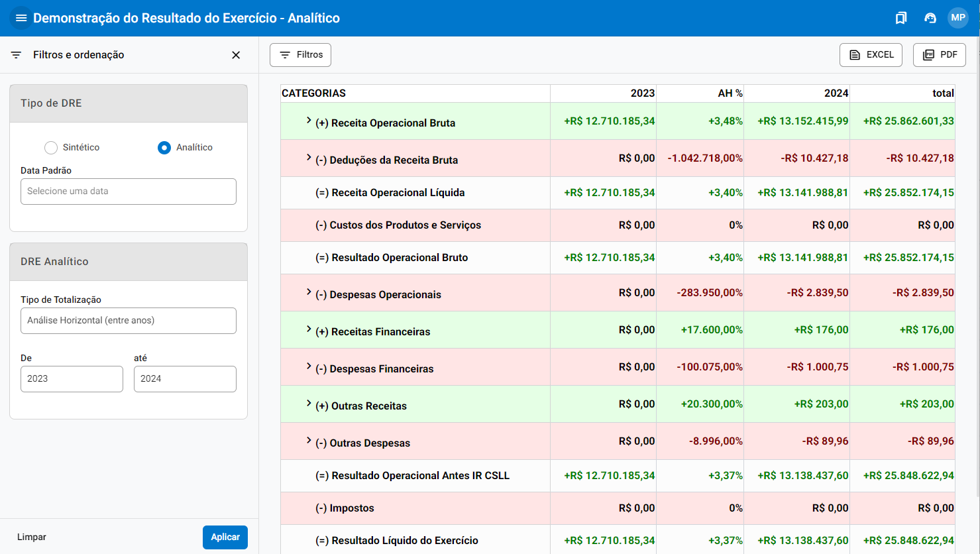Expand Deduções da Receita Bruta row

click(309, 158)
